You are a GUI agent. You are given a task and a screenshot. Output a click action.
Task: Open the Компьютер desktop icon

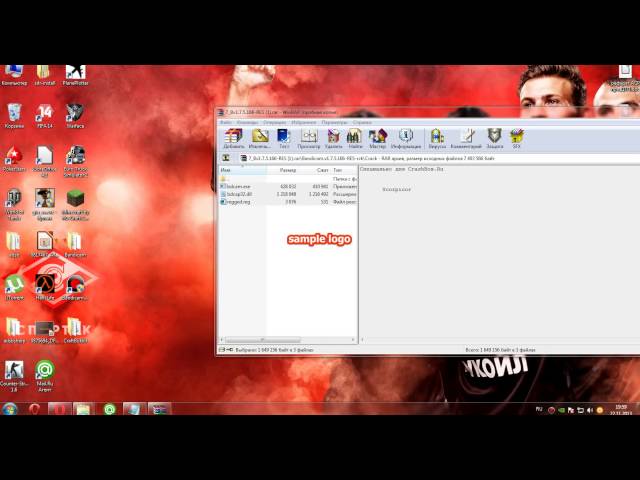[14, 76]
